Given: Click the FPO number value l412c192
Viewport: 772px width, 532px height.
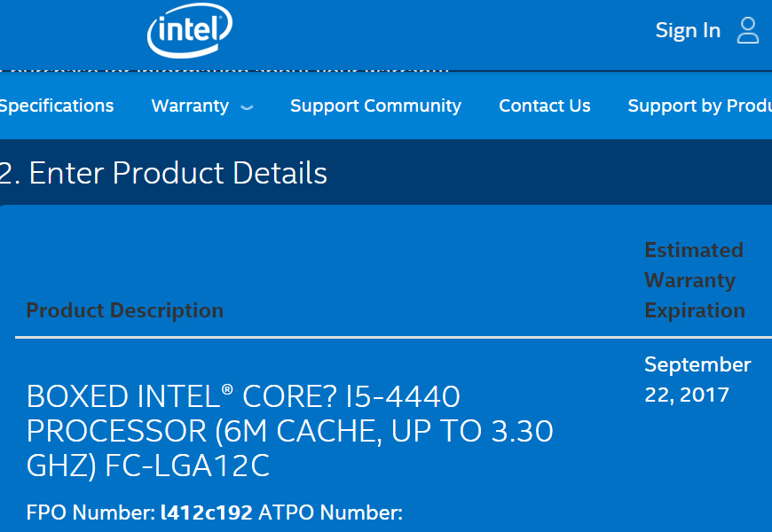Looking at the screenshot, I should (x=207, y=512).
